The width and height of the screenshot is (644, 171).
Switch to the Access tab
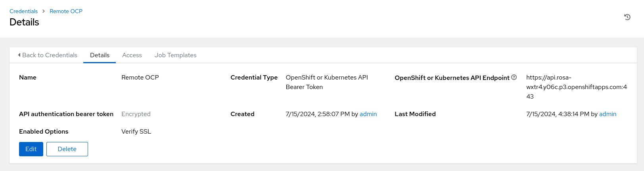(132, 55)
